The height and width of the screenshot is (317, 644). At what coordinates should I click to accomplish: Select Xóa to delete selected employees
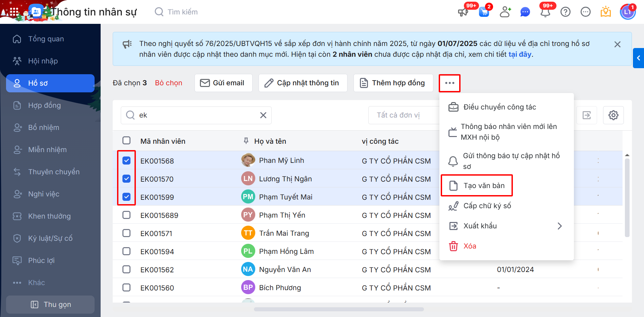click(x=506, y=246)
